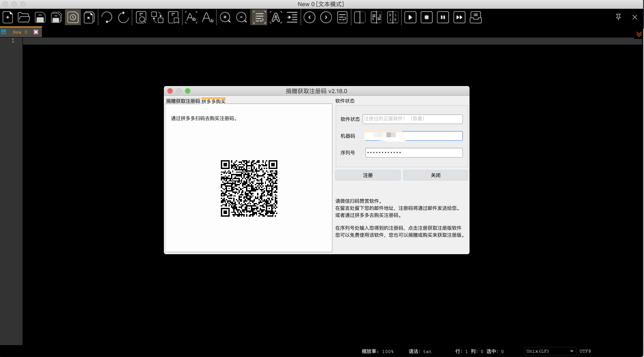
Task: Click the 缩放率: 100% status entry
Action: coord(377,351)
